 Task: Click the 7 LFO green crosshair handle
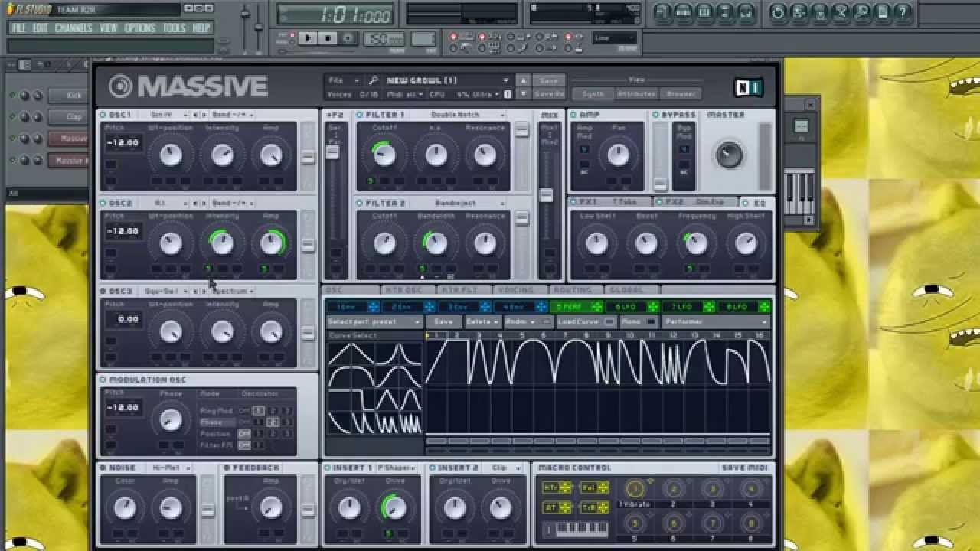[x=709, y=307]
